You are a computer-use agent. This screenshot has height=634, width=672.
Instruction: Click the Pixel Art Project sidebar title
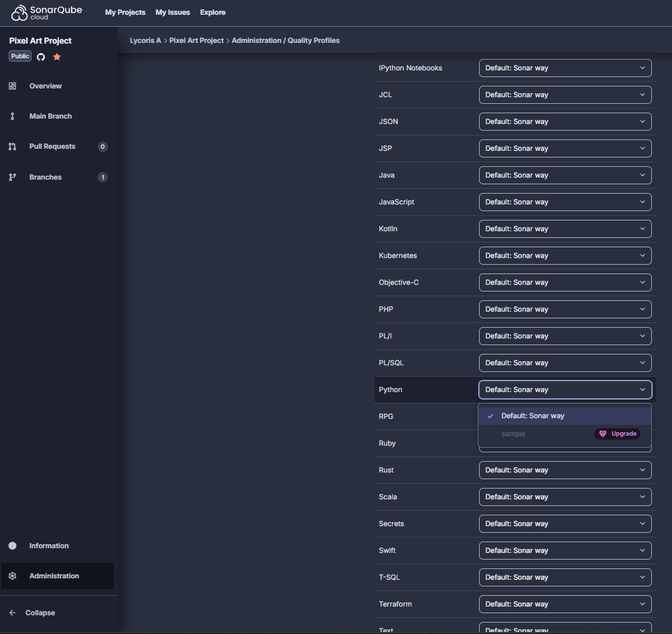(x=40, y=41)
